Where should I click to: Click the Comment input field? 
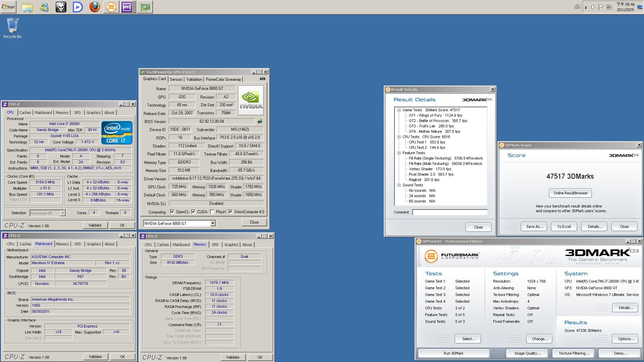(x=450, y=212)
